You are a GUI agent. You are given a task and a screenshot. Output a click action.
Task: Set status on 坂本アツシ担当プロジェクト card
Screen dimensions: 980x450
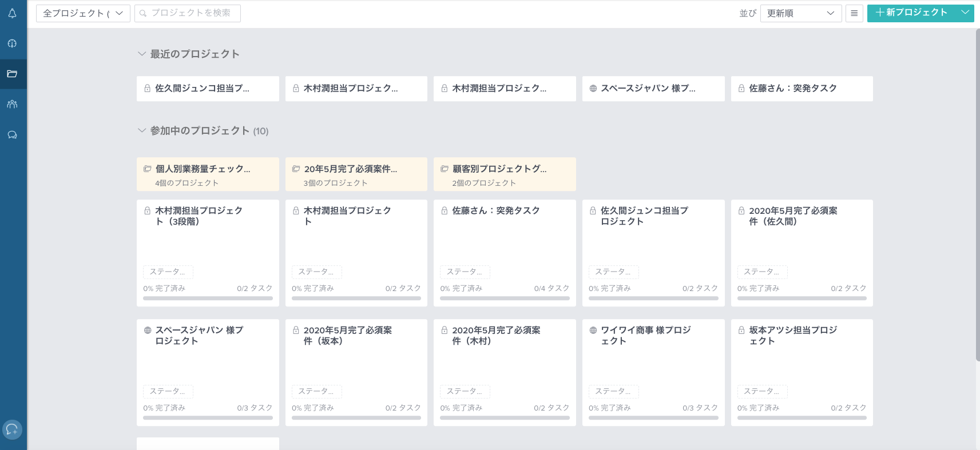tap(762, 392)
